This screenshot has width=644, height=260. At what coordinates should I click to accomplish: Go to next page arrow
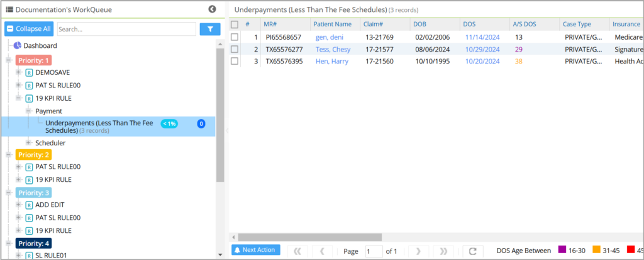pos(418,251)
